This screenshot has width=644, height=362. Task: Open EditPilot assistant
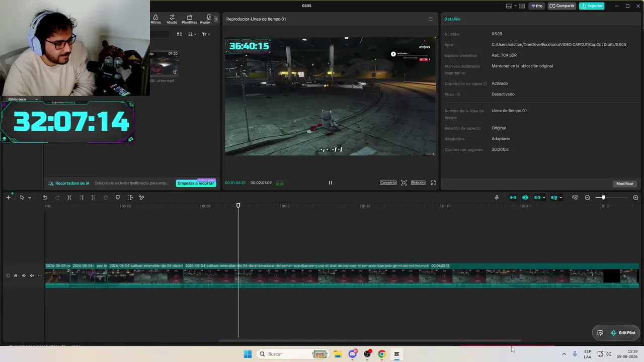[623, 333]
